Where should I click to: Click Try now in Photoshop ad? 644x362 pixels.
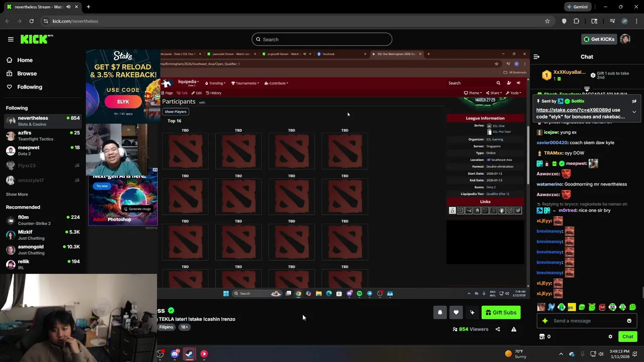click(102, 186)
